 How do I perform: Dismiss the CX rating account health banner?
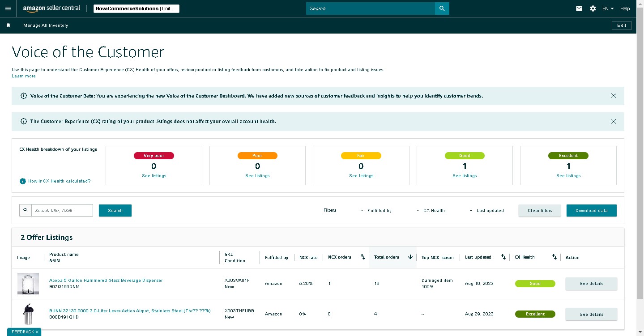(614, 121)
